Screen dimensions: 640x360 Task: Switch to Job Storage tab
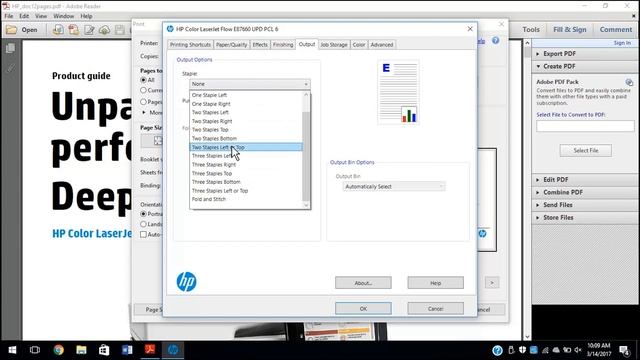click(x=333, y=45)
